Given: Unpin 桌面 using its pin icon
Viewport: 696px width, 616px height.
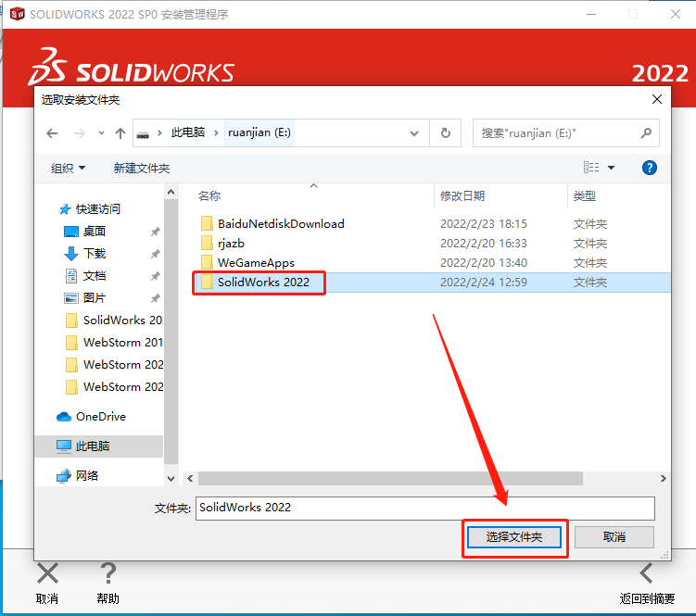Looking at the screenshot, I should pos(155,232).
